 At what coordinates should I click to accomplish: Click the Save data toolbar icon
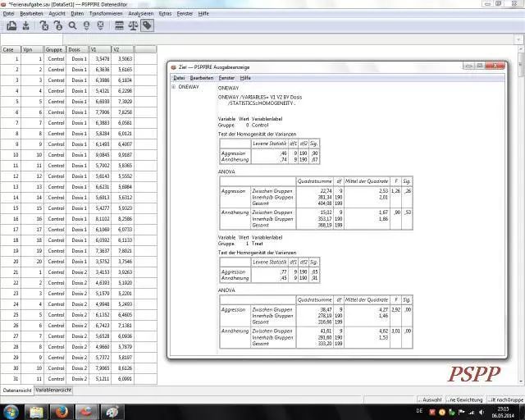coord(25,25)
